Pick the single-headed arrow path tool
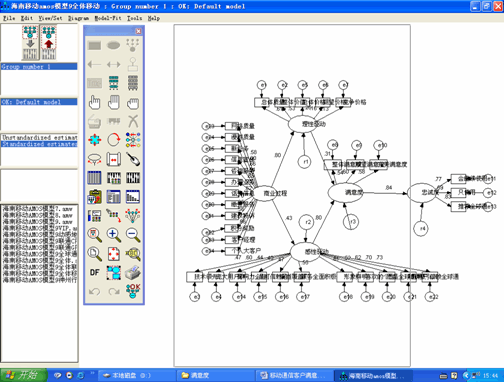 click(95, 64)
